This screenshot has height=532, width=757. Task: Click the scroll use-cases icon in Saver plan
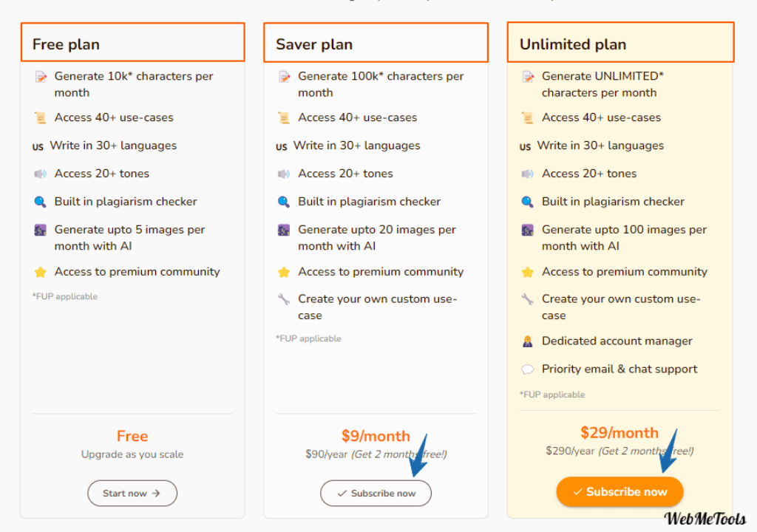pos(284,117)
